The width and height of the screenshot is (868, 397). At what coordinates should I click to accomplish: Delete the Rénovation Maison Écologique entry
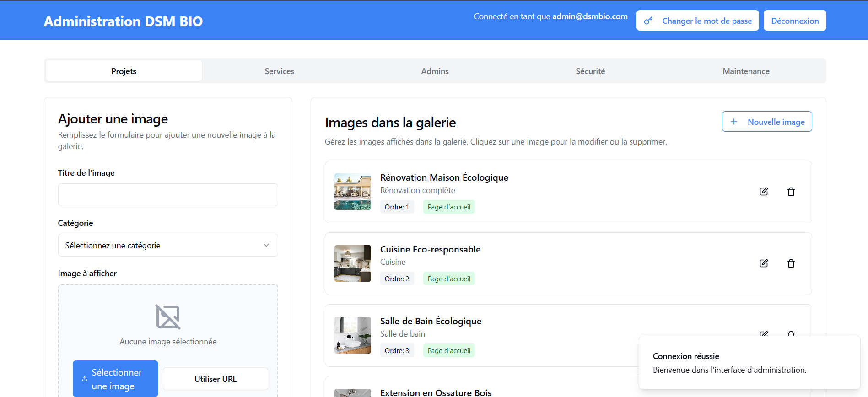[791, 192]
